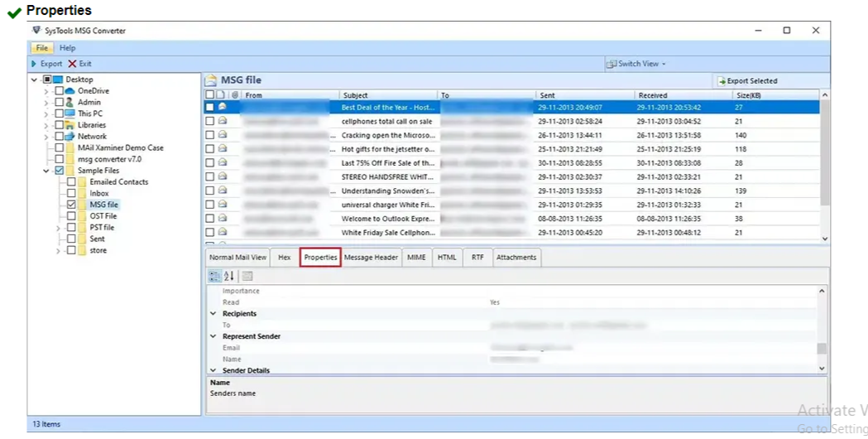Toggle the select-all checkbox in mail list header
The width and height of the screenshot is (868, 439).
click(x=210, y=94)
